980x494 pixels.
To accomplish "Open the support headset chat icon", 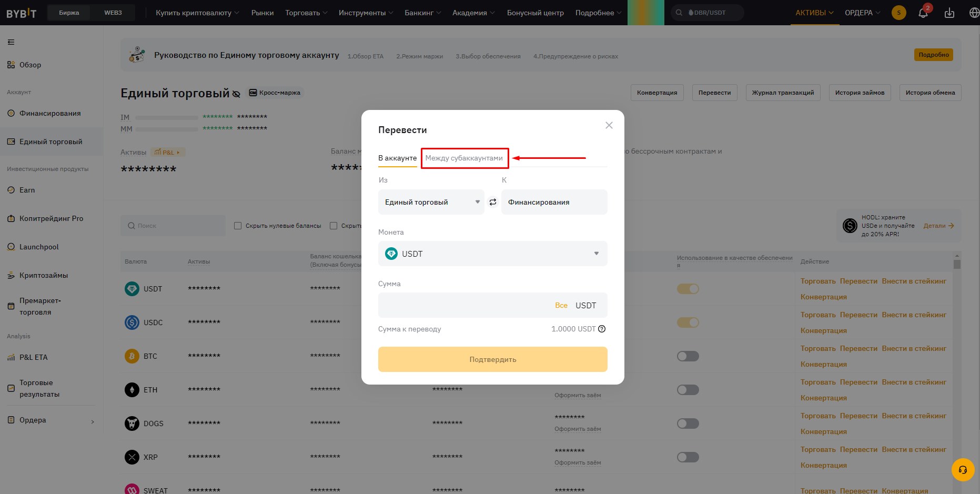I will (963, 470).
